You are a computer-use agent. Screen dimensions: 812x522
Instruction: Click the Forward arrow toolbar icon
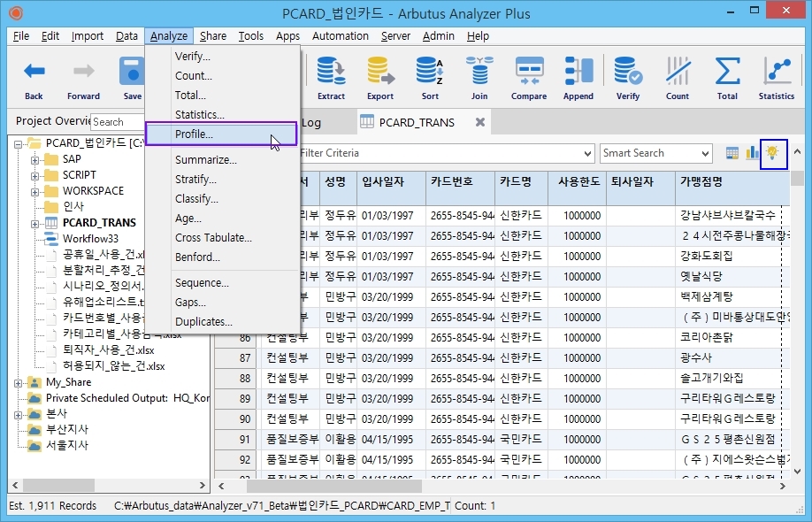pyautogui.click(x=83, y=72)
